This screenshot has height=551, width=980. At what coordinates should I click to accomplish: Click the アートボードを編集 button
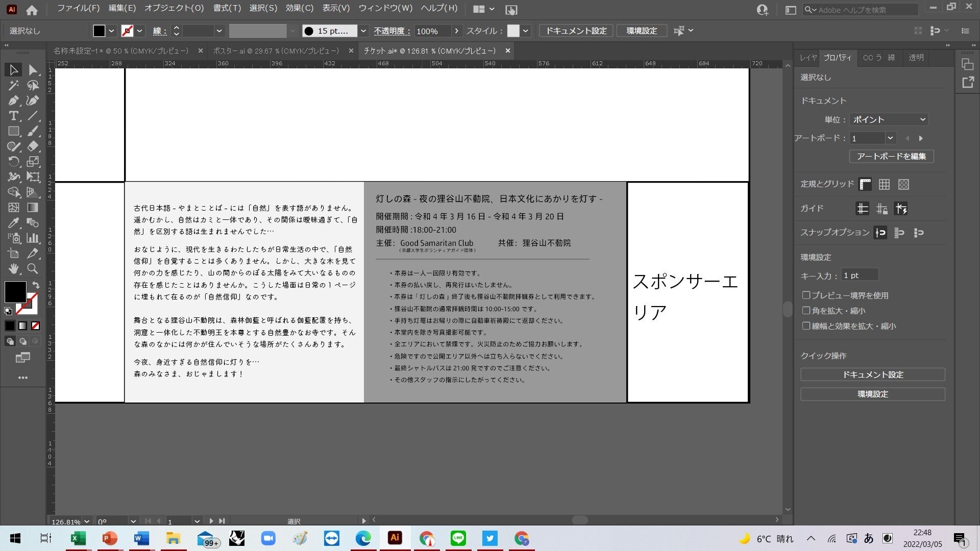tap(891, 156)
